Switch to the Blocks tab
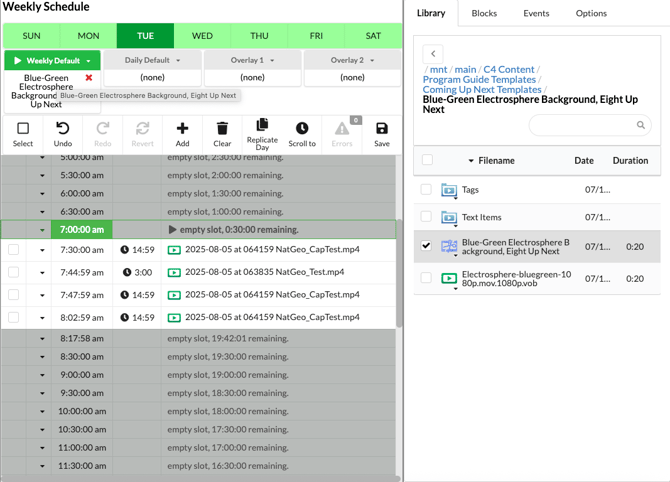This screenshot has width=670, height=482. point(484,13)
